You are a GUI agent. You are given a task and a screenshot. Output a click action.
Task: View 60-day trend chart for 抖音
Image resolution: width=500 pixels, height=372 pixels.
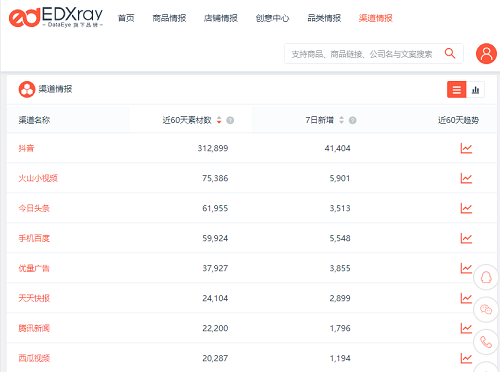(466, 148)
